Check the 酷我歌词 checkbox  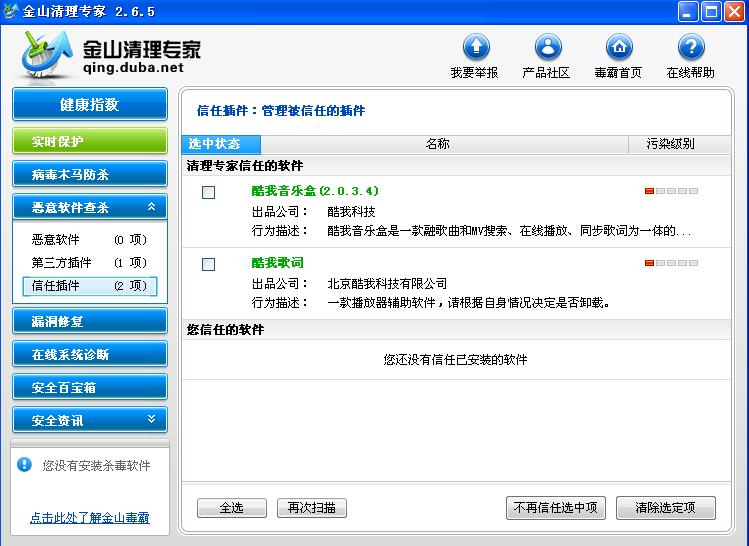click(208, 264)
